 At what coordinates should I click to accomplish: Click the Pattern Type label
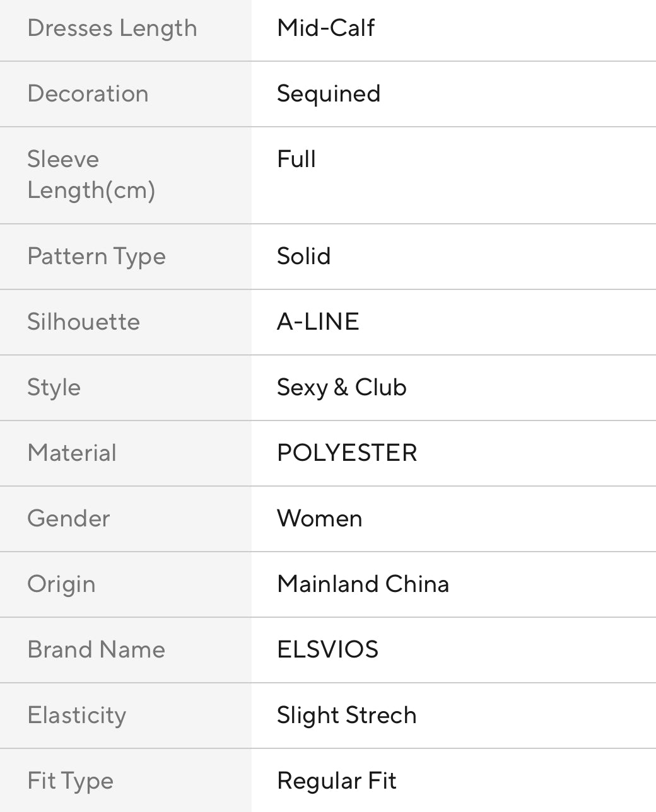97,257
